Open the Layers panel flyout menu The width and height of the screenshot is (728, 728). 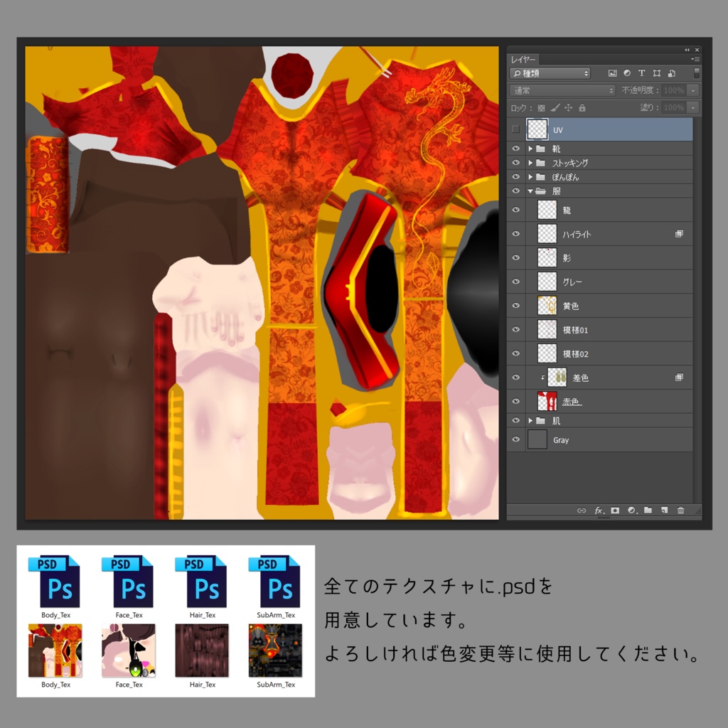697,59
